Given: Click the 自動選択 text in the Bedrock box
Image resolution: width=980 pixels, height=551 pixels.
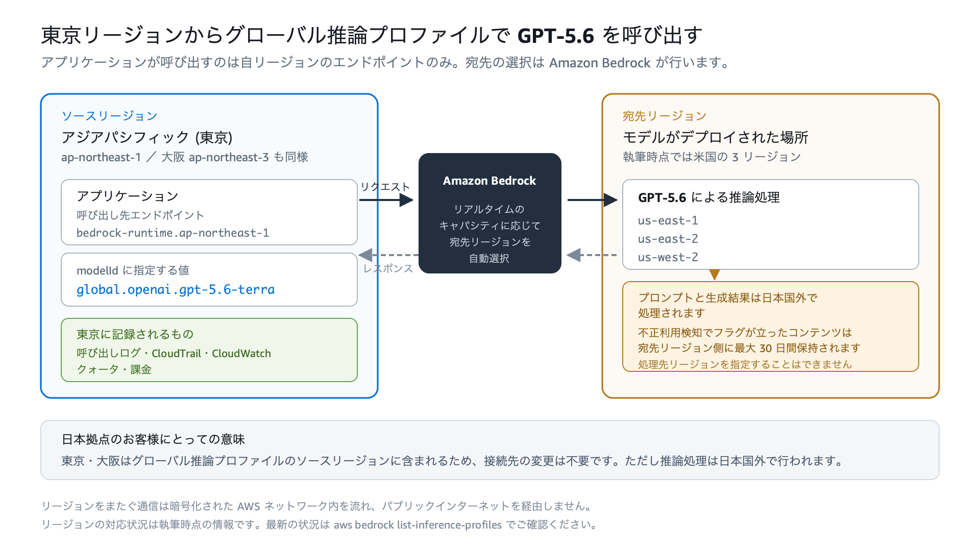Looking at the screenshot, I should (489, 258).
